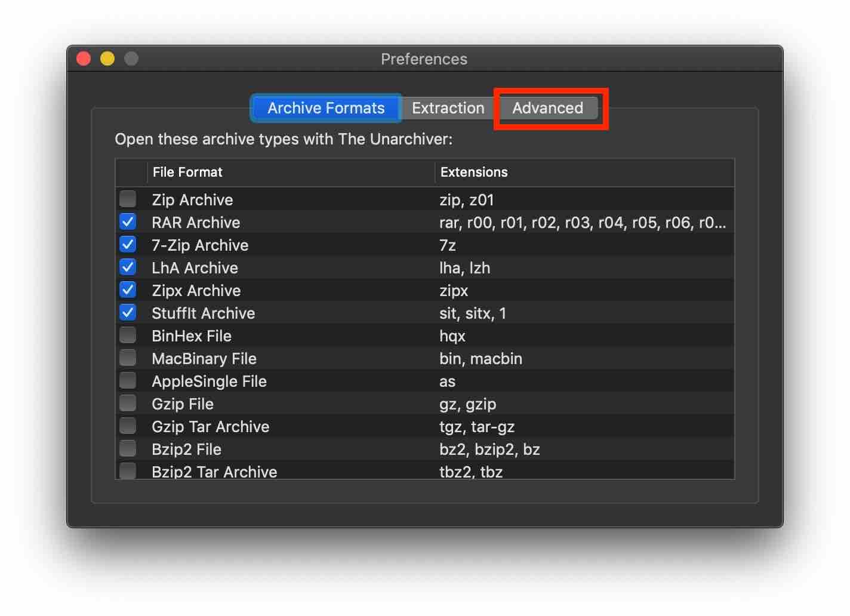The image size is (850, 616).
Task: Click the 'lha, lzh' extensions cell
Action: 464,268
